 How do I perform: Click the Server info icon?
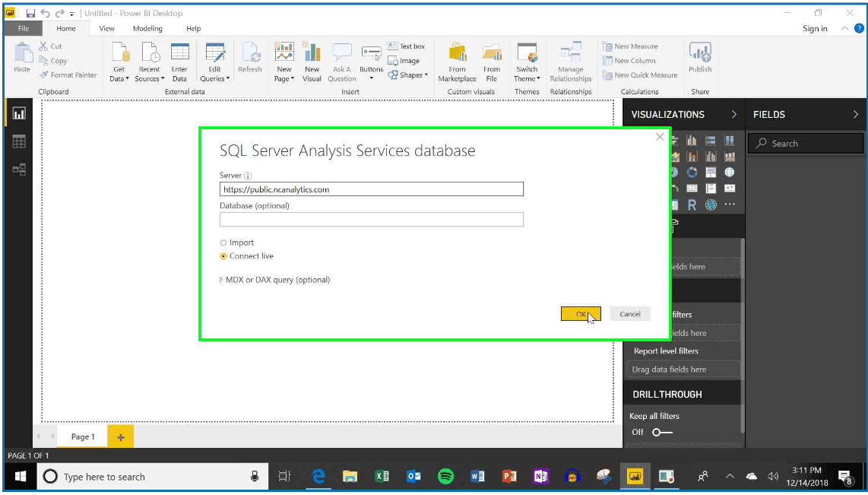[x=248, y=176]
